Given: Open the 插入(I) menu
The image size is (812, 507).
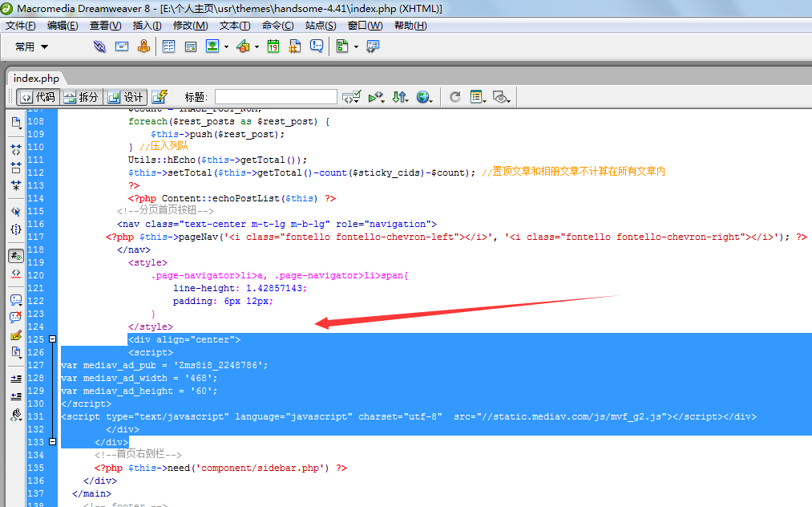Looking at the screenshot, I should (x=147, y=26).
